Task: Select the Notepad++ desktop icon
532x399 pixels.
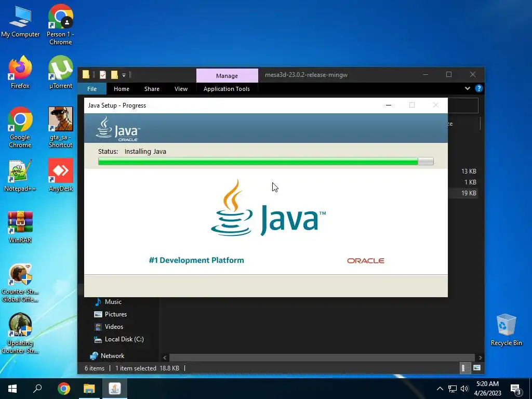Action: point(20,176)
